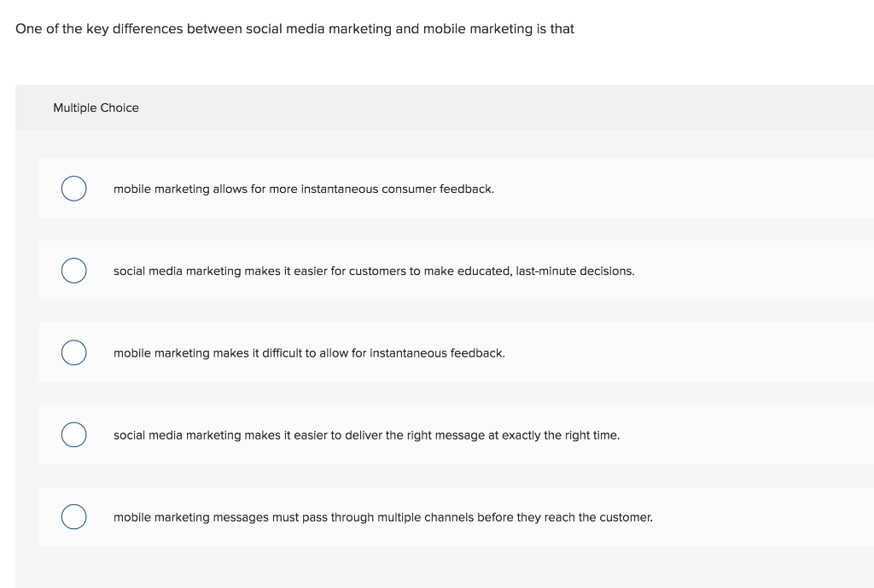
Task: Click the Multiple Choice header label
Action: [x=96, y=108]
